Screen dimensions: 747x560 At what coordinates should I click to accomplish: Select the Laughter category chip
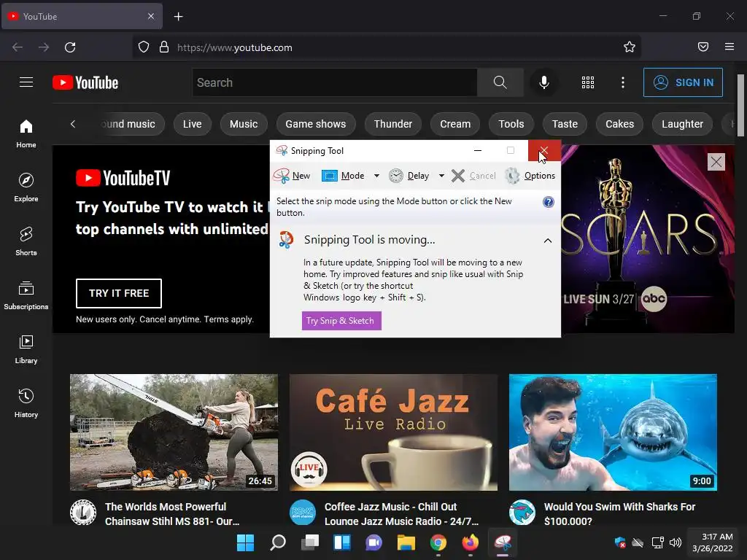[682, 124]
